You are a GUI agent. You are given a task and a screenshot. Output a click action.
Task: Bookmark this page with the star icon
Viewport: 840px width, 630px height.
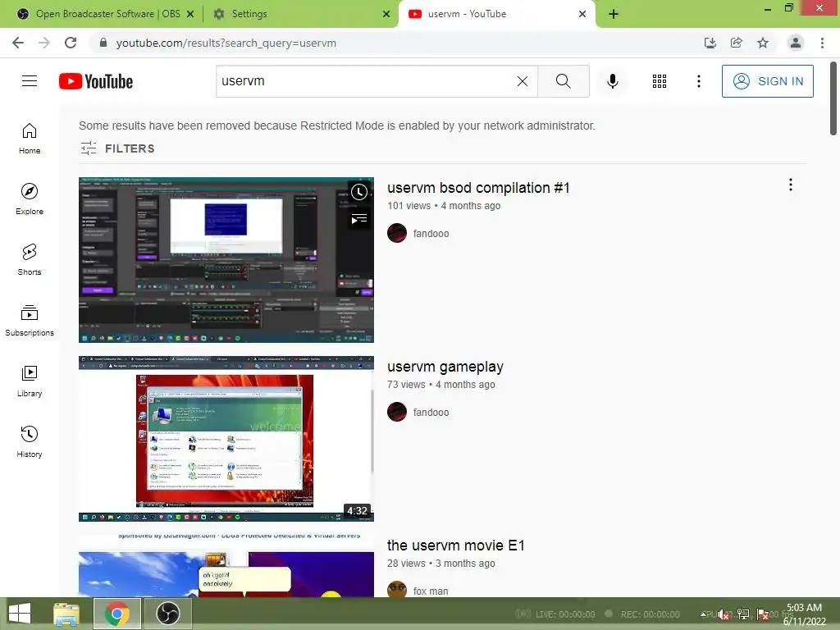click(x=763, y=43)
